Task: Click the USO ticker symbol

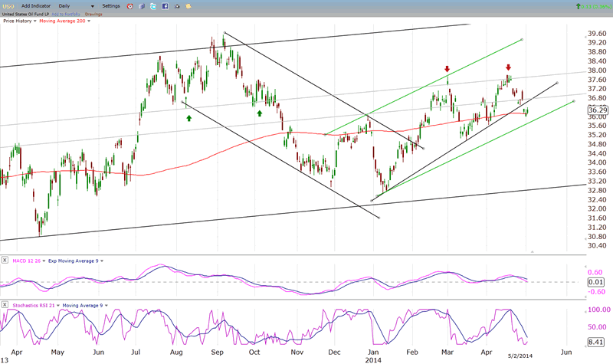Action: [x=8, y=5]
